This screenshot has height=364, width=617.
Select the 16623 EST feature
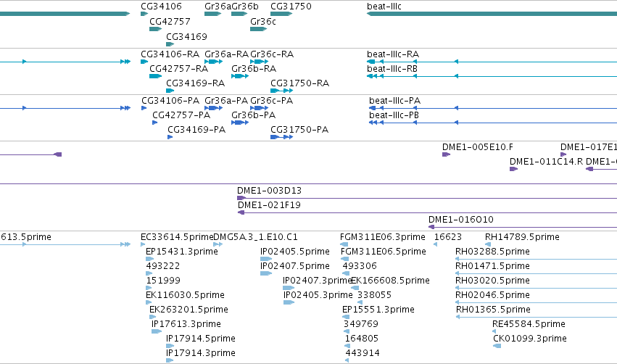point(435,244)
